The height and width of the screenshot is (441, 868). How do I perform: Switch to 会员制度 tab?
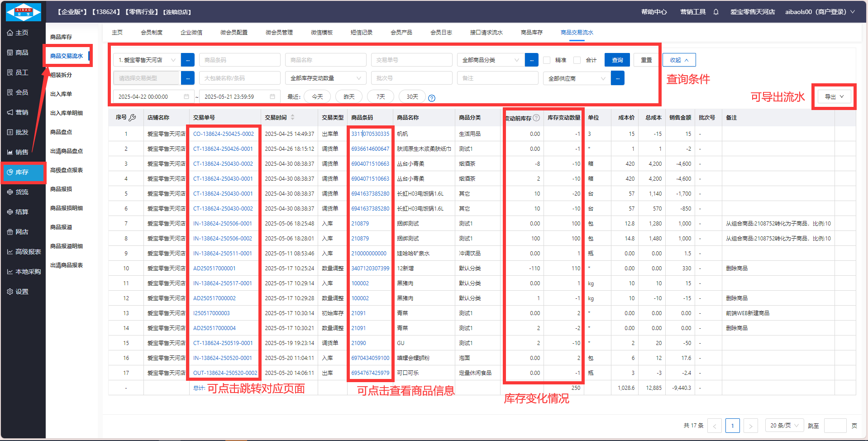[x=152, y=33]
